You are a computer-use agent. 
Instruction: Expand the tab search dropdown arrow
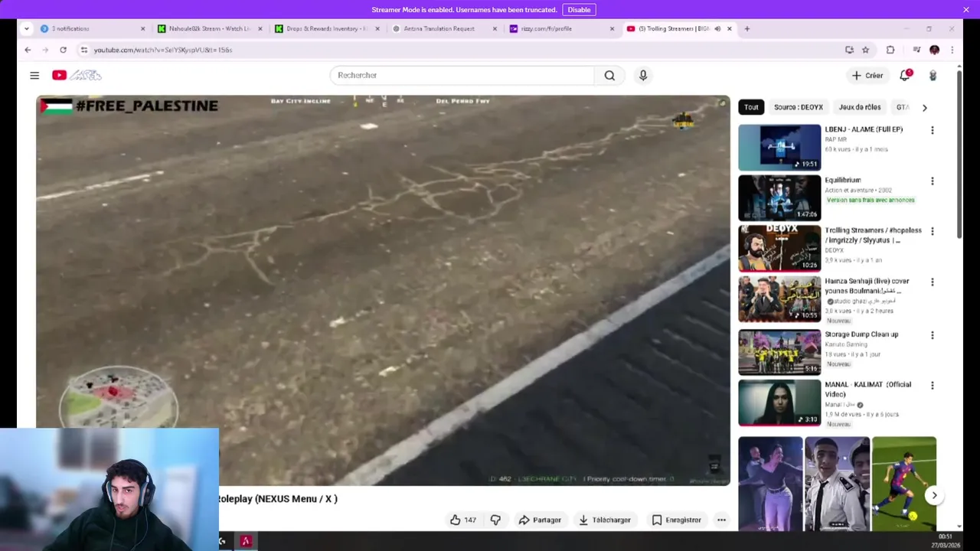(x=26, y=29)
